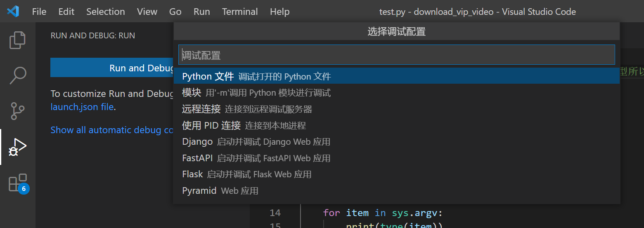Select Pyramid Web 应用 configuration

[x=397, y=191]
